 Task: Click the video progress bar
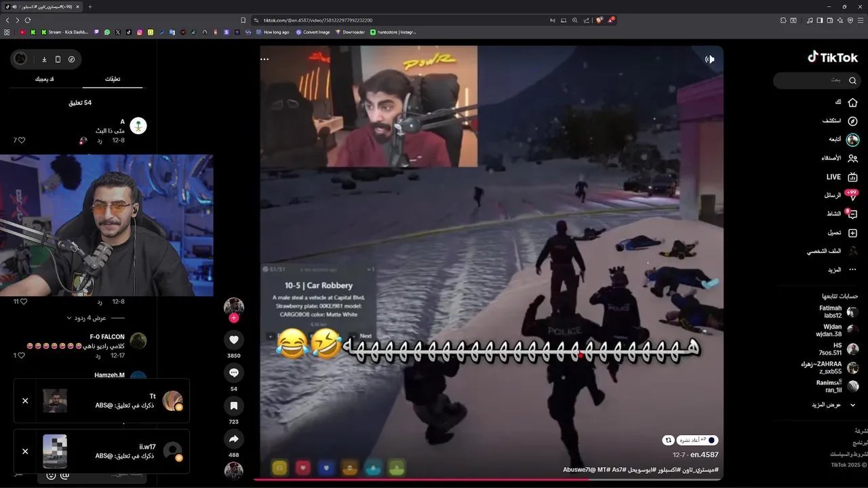click(x=488, y=480)
